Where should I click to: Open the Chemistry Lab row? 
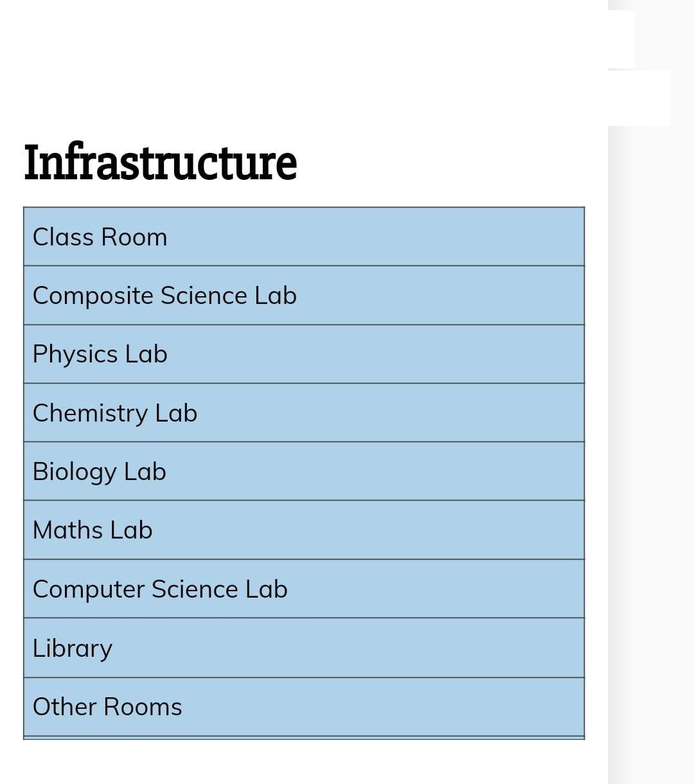304,413
